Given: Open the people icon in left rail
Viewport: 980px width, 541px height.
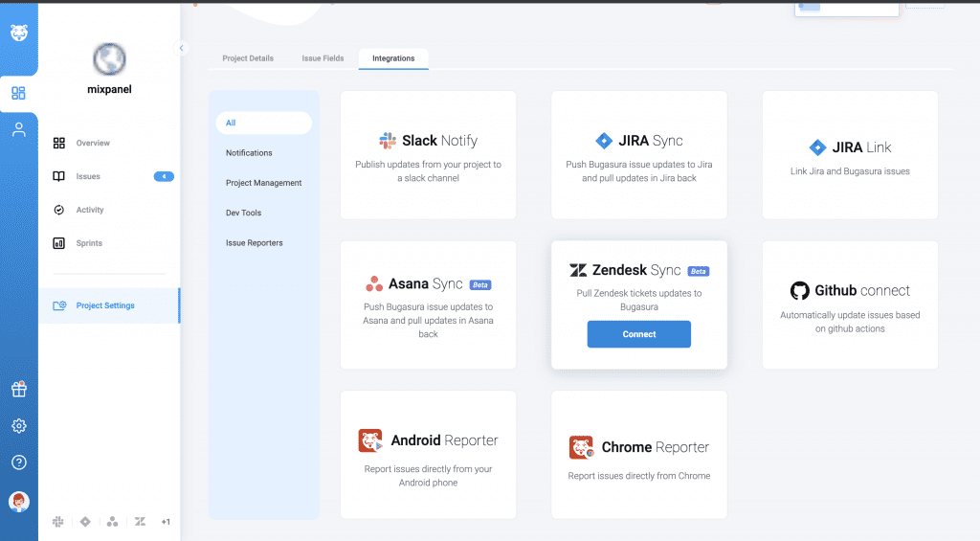Looking at the screenshot, I should pyautogui.click(x=19, y=129).
